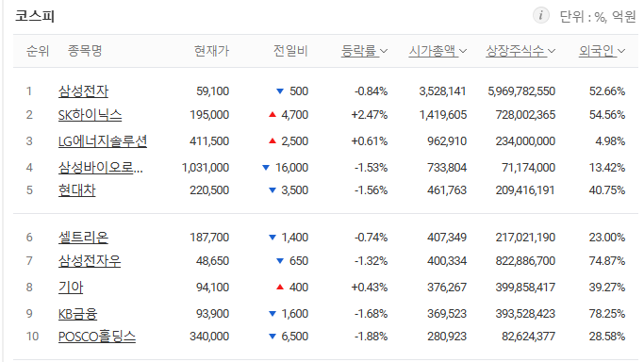644x362 pixels.
Task: Open the LG에너지솔루션 stock link
Action: click(x=103, y=141)
